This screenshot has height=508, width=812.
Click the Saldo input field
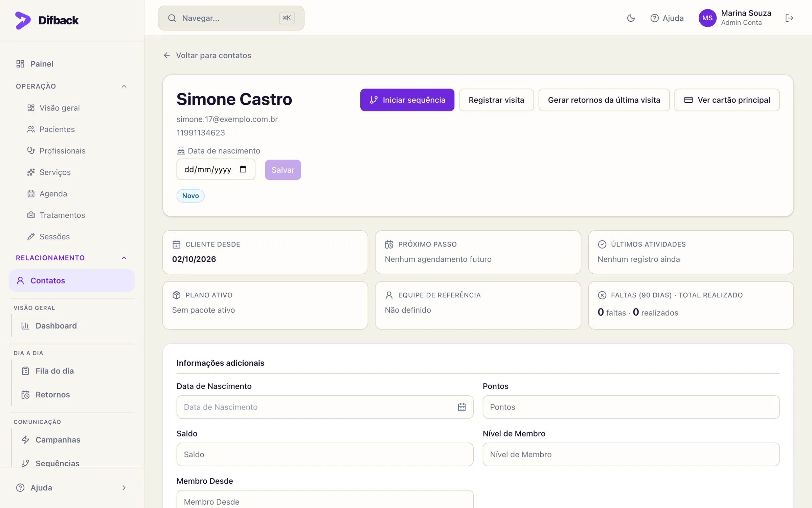pyautogui.click(x=325, y=454)
